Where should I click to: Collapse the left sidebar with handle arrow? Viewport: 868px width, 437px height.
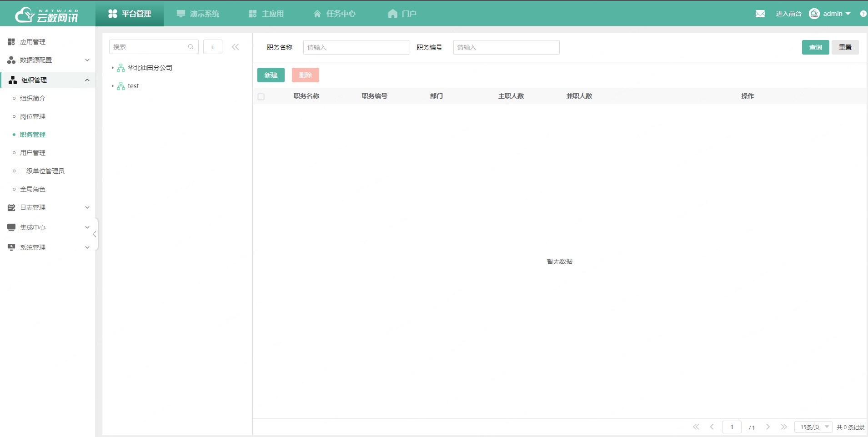pos(95,234)
